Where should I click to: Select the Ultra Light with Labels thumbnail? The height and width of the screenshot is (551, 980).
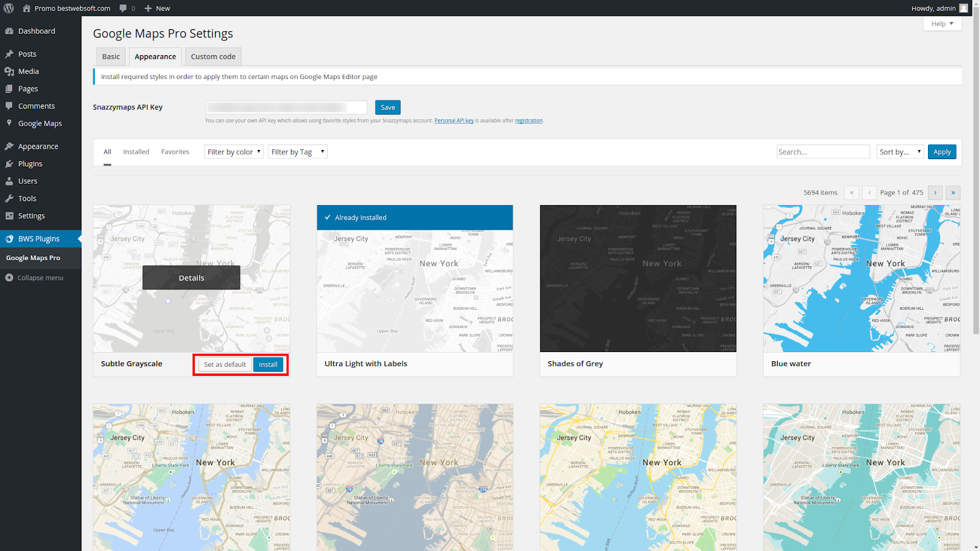(415, 279)
